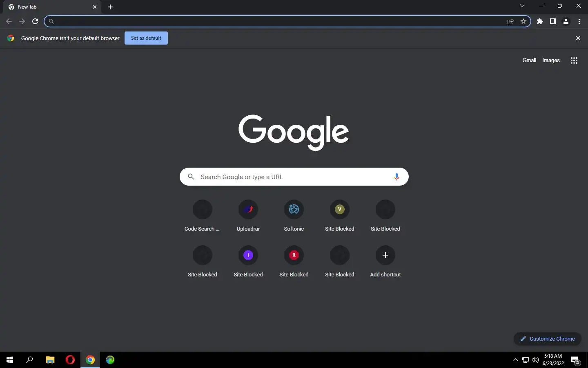Click the Chrome icon in the taskbar

coord(90,360)
